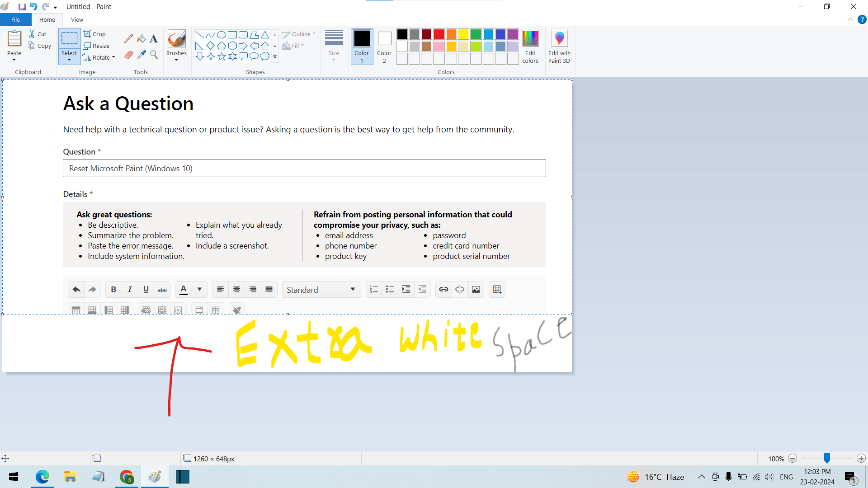
Task: Switch to the View tab
Action: (x=77, y=19)
